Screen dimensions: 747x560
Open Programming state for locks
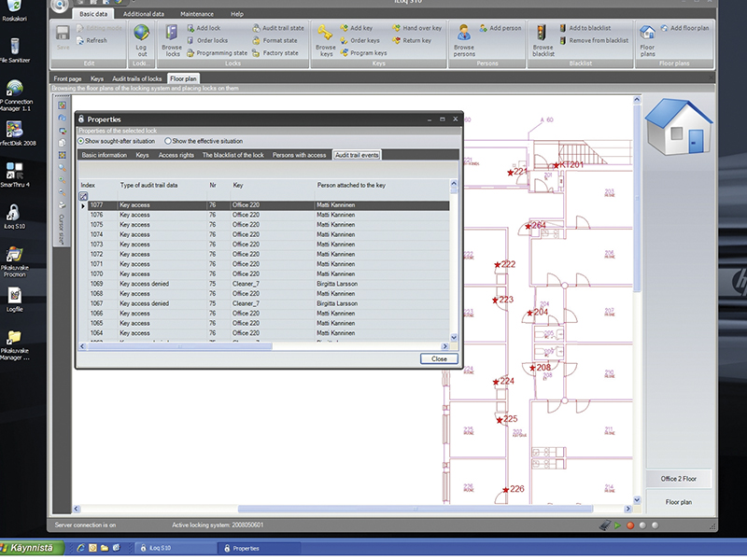pos(217,53)
